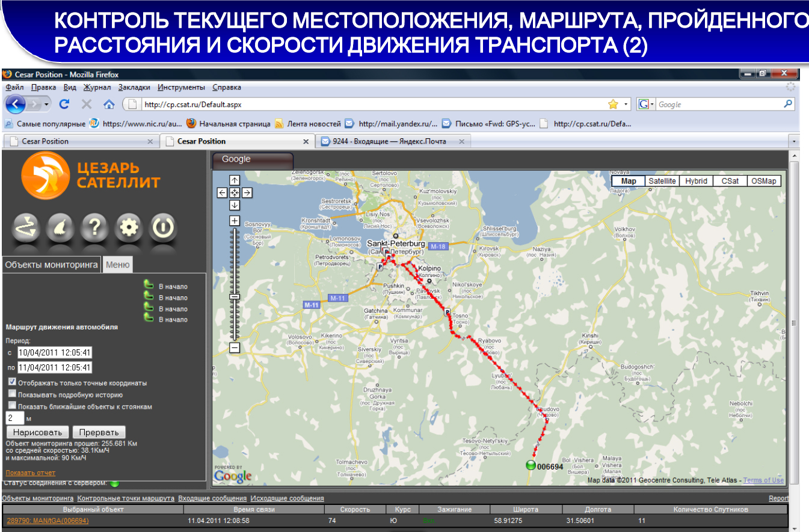
Task: Click the parking marker near Tosno
Action: point(448,313)
